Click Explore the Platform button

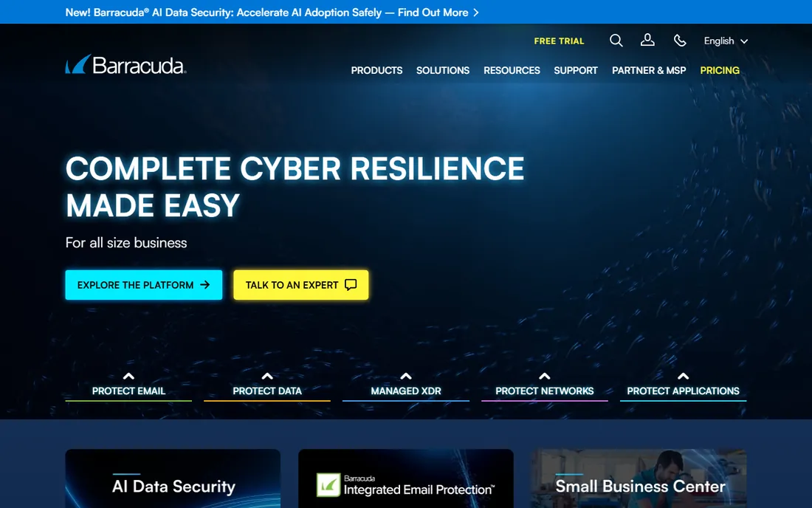tap(143, 285)
